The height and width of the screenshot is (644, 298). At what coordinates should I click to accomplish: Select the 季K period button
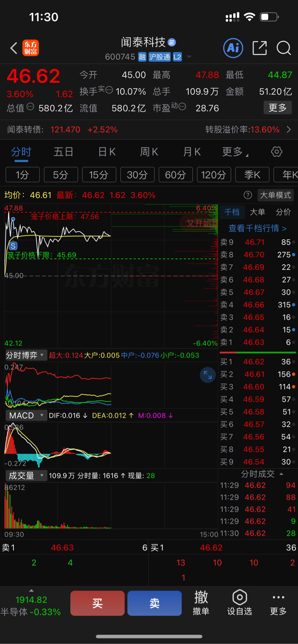[252, 175]
